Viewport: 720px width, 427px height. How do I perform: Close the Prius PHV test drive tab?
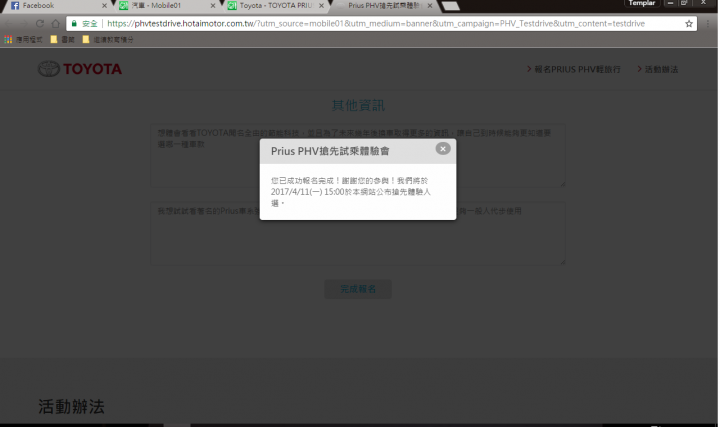pos(429,6)
